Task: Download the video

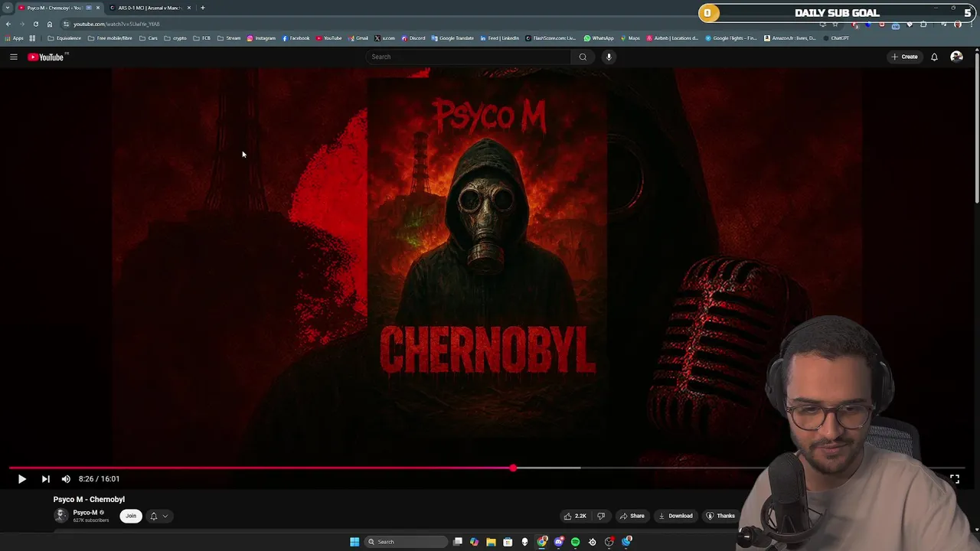Action: click(x=675, y=516)
